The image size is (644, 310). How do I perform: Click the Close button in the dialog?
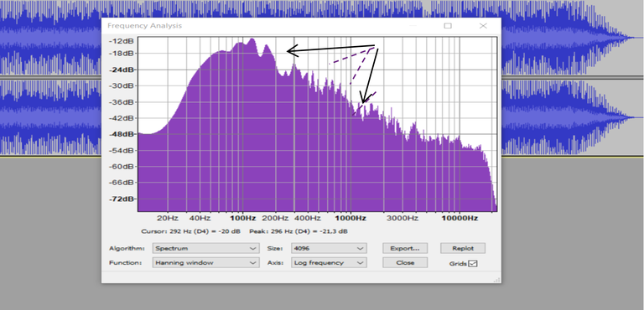click(405, 263)
